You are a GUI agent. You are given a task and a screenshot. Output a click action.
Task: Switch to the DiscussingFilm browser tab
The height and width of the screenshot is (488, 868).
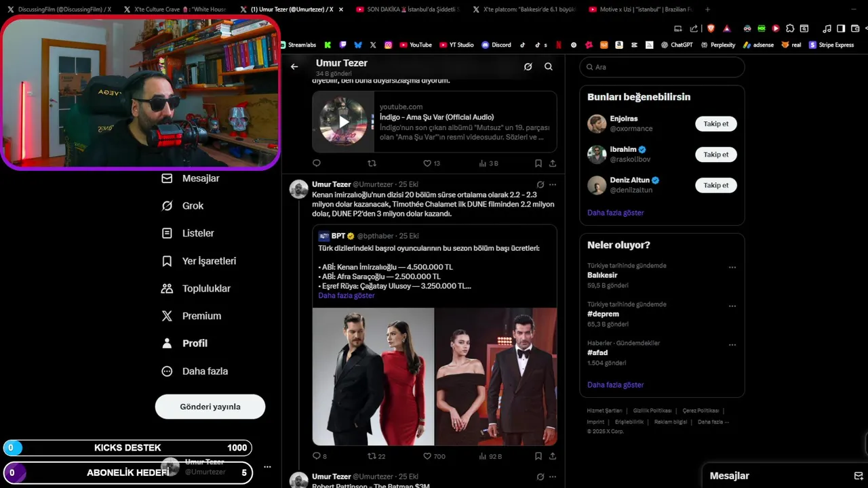(59, 9)
